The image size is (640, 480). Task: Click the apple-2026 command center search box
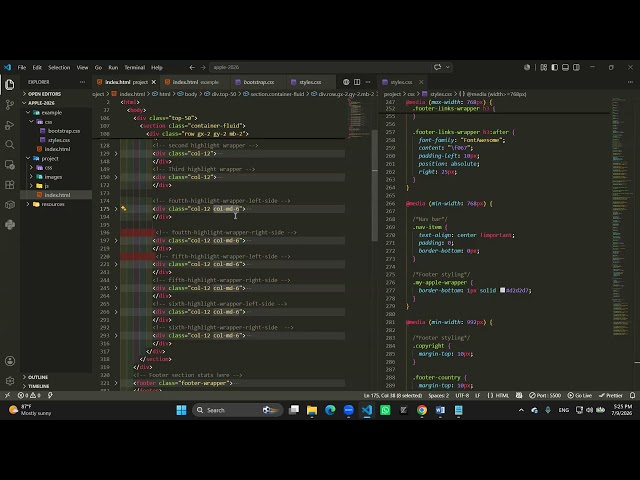tap(319, 67)
